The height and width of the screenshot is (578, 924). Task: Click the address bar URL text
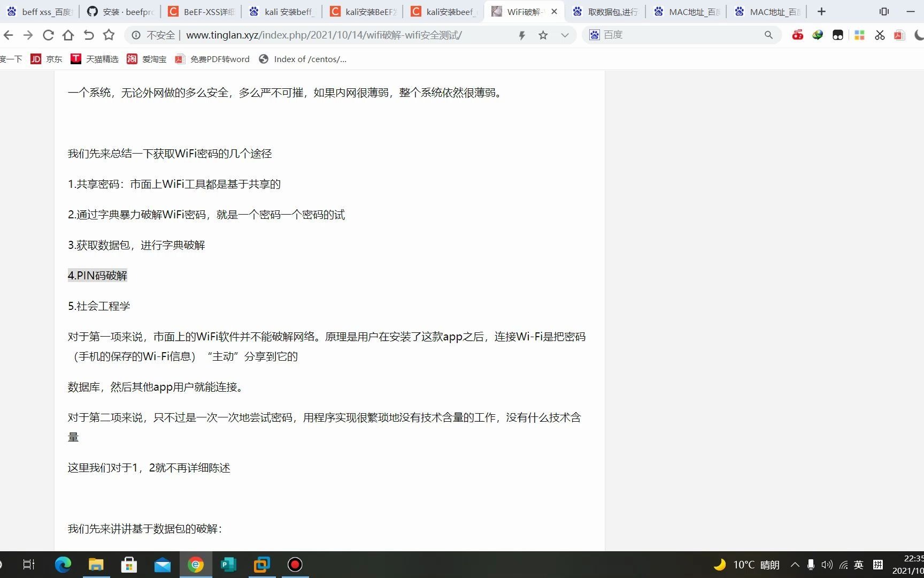pos(324,35)
